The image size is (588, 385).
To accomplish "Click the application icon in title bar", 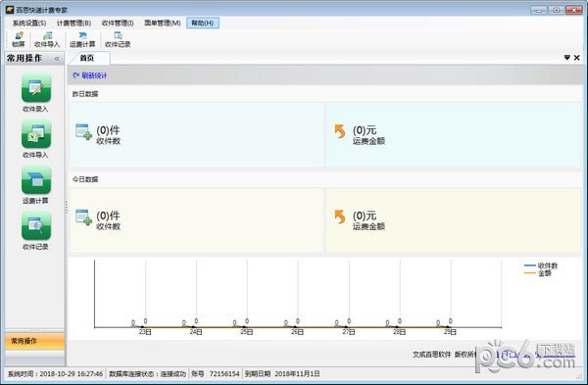I will click(x=10, y=10).
